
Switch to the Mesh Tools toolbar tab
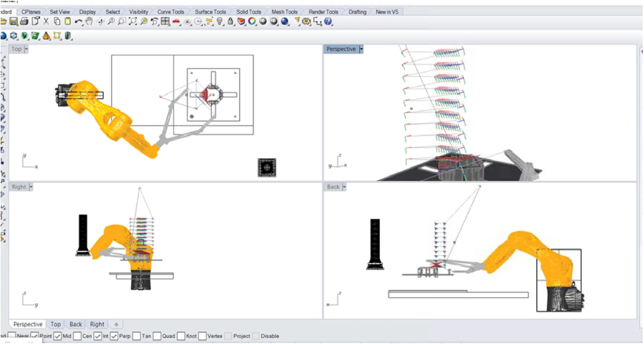pyautogui.click(x=284, y=12)
